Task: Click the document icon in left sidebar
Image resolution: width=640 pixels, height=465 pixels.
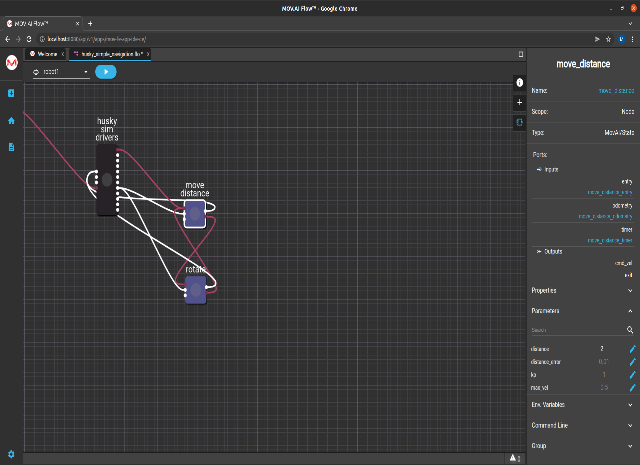Action: 11,147
